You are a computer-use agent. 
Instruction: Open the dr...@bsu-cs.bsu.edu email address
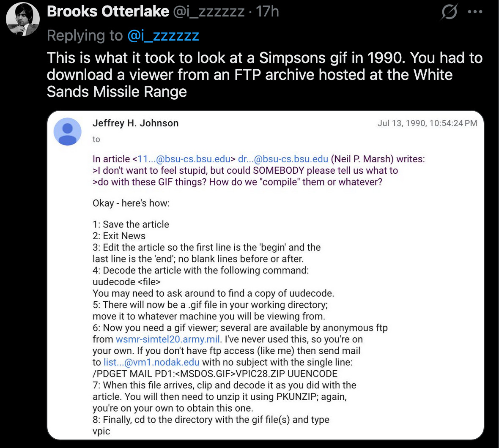283,159
